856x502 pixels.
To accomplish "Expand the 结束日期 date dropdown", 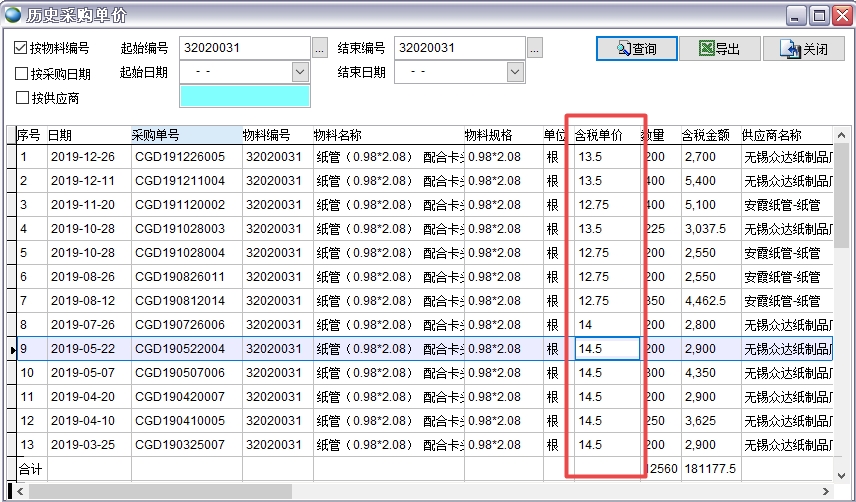I will 515,72.
